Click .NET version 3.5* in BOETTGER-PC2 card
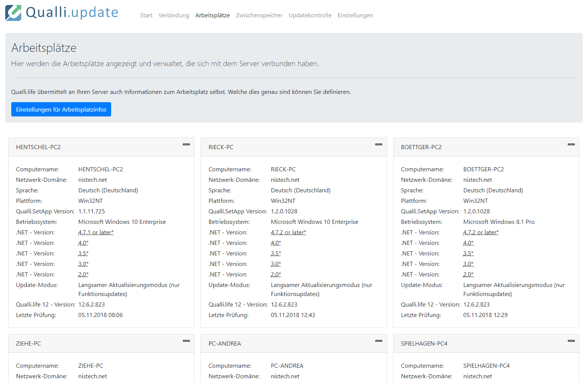Image resolution: width=588 pixels, height=382 pixels. [x=468, y=254]
